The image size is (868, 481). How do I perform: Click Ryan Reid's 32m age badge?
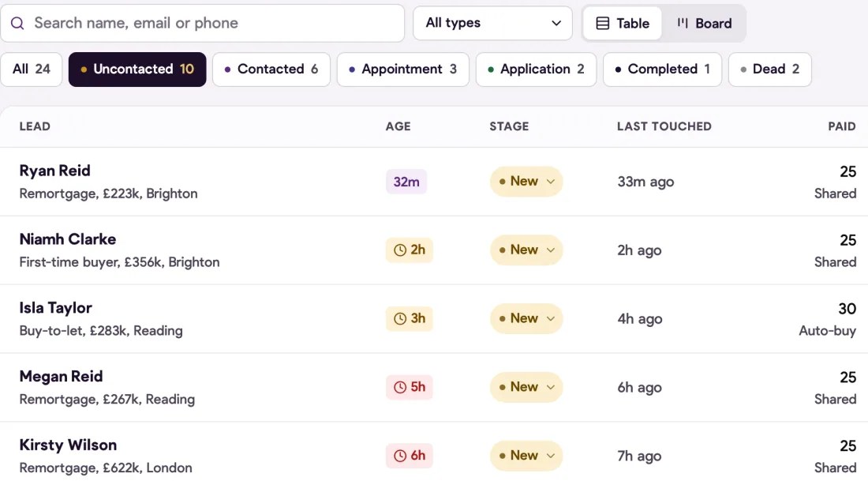click(x=406, y=182)
